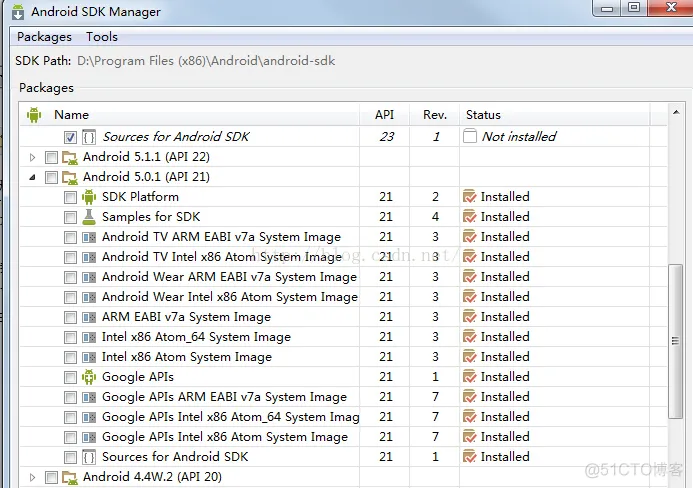Open the Tools menu
This screenshot has width=693, height=488.
[x=102, y=37]
